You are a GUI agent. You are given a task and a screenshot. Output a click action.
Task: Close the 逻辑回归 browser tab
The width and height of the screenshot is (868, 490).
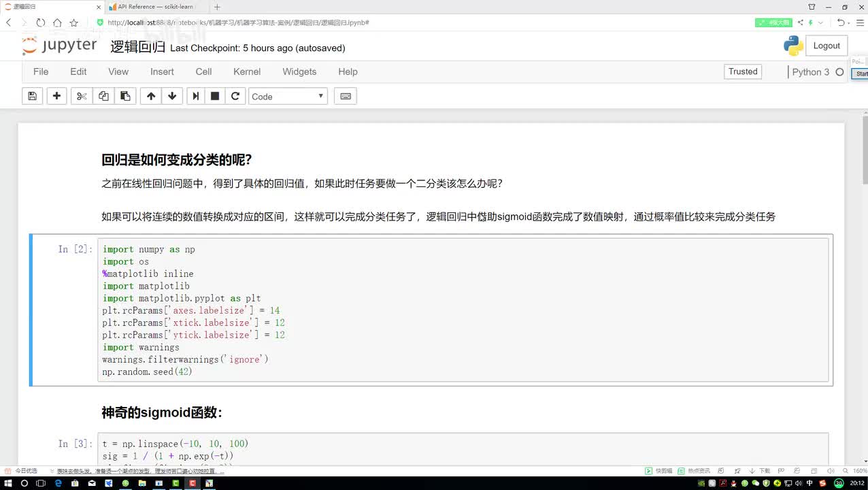tap(99, 7)
